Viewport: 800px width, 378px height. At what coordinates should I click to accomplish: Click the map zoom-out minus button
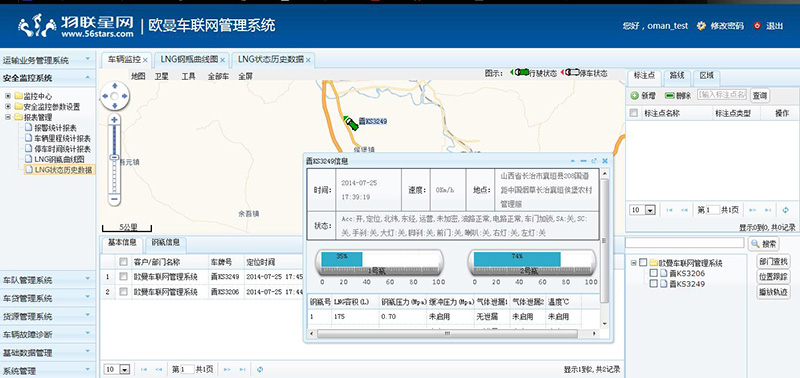point(114,198)
